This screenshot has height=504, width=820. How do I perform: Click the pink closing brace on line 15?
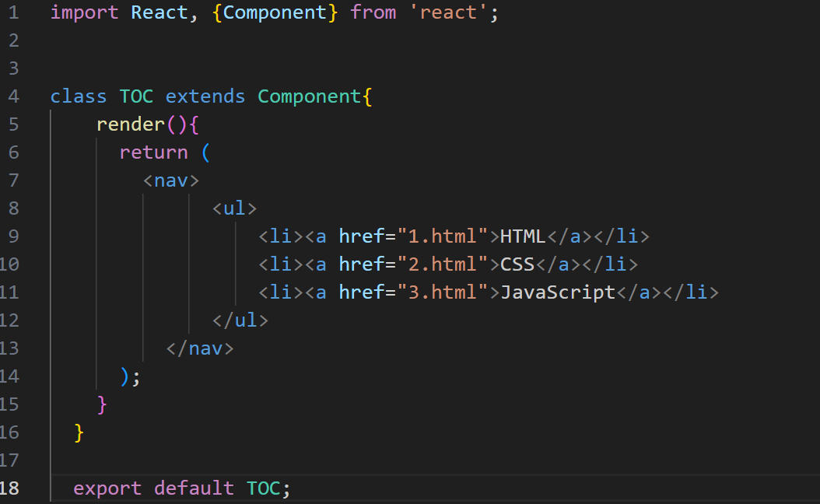pyautogui.click(x=102, y=404)
